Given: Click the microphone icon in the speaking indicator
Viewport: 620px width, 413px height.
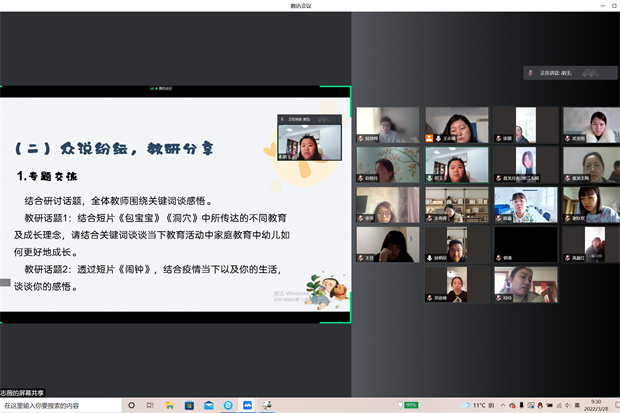Looking at the screenshot, I should pyautogui.click(x=530, y=73).
